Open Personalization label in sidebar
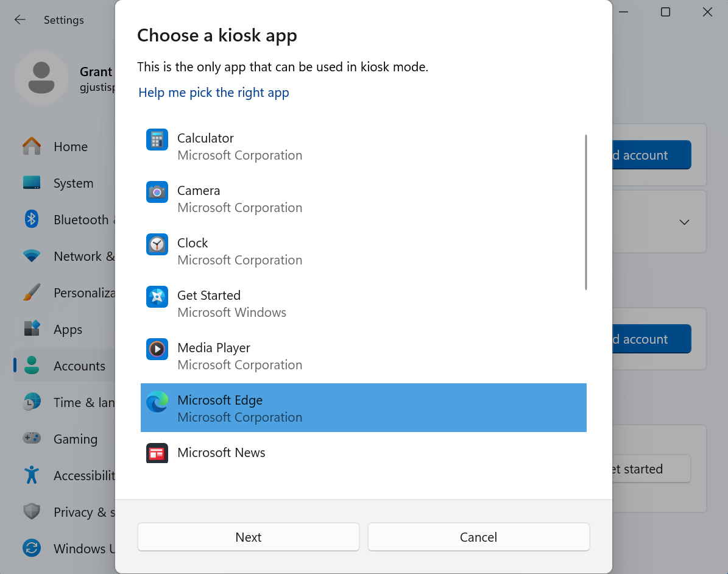 pyautogui.click(x=84, y=293)
